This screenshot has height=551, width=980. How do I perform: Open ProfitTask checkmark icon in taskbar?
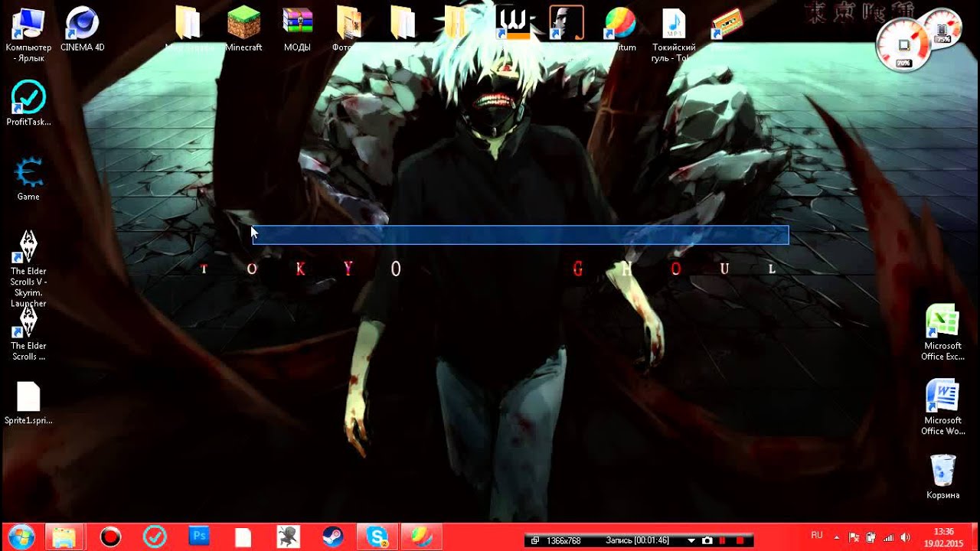pyautogui.click(x=155, y=537)
